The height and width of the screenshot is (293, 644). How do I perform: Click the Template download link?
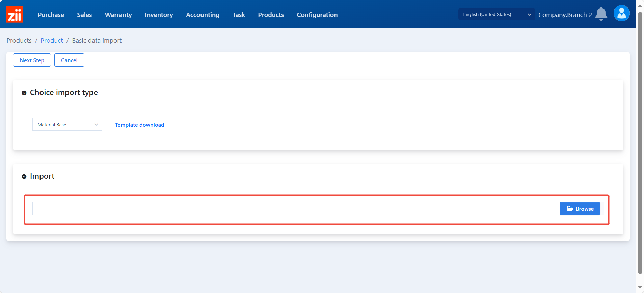(x=139, y=125)
